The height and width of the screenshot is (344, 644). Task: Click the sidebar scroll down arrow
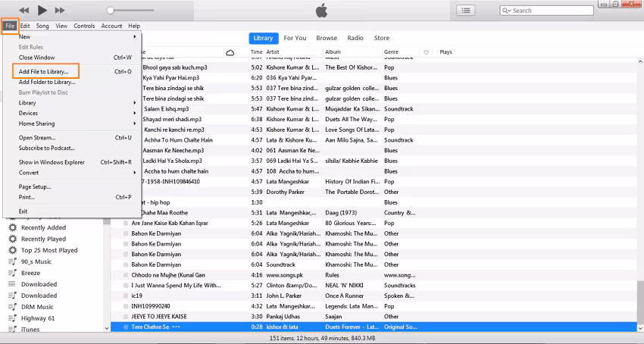click(107, 328)
